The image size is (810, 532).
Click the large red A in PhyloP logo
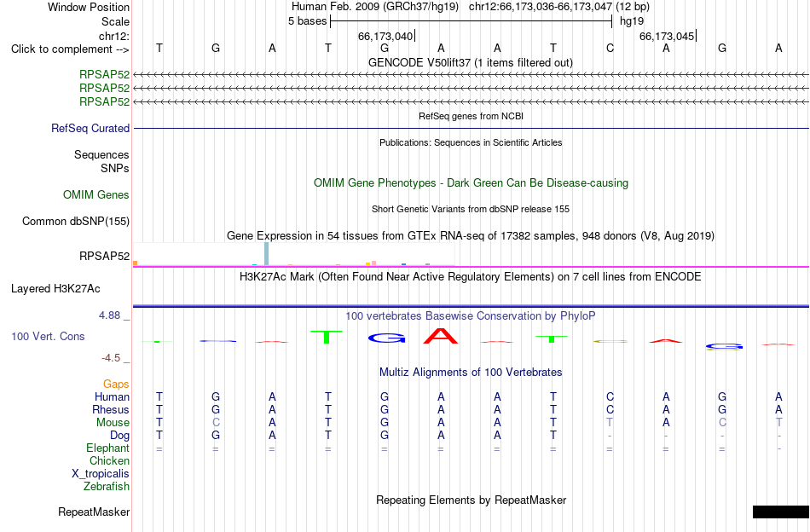[441, 336]
